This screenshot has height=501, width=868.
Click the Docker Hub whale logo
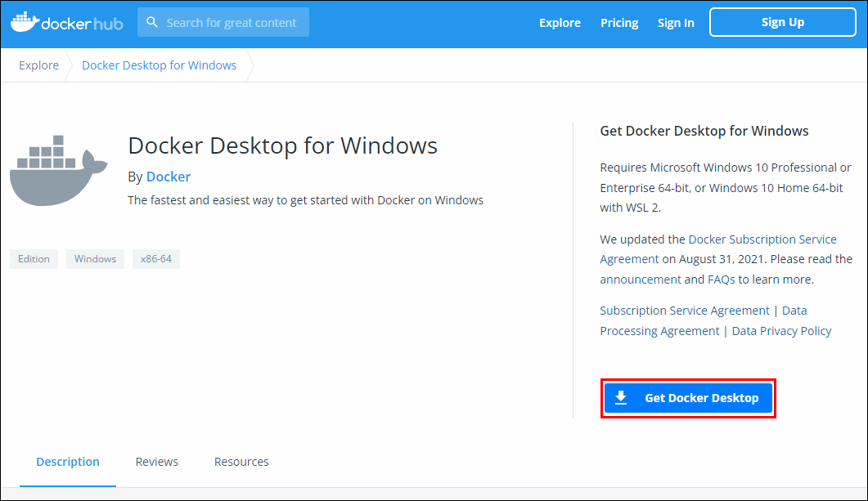coord(67,22)
